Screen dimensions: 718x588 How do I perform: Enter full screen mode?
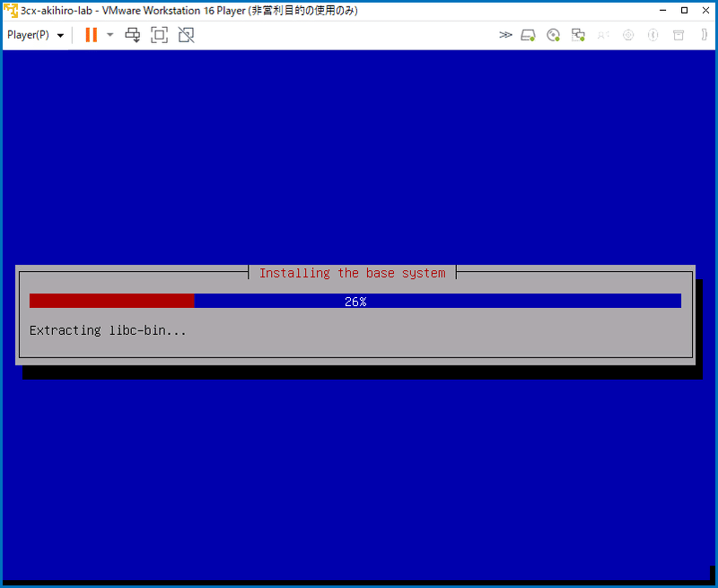[160, 35]
